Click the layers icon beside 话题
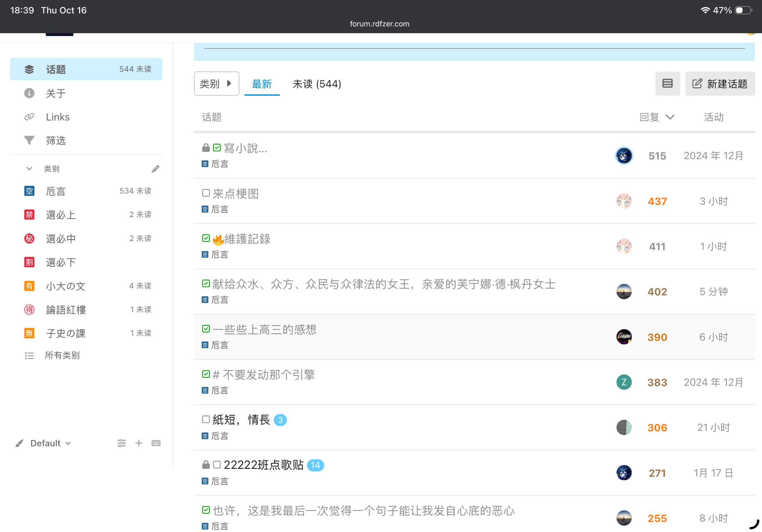The image size is (762, 532). point(29,69)
